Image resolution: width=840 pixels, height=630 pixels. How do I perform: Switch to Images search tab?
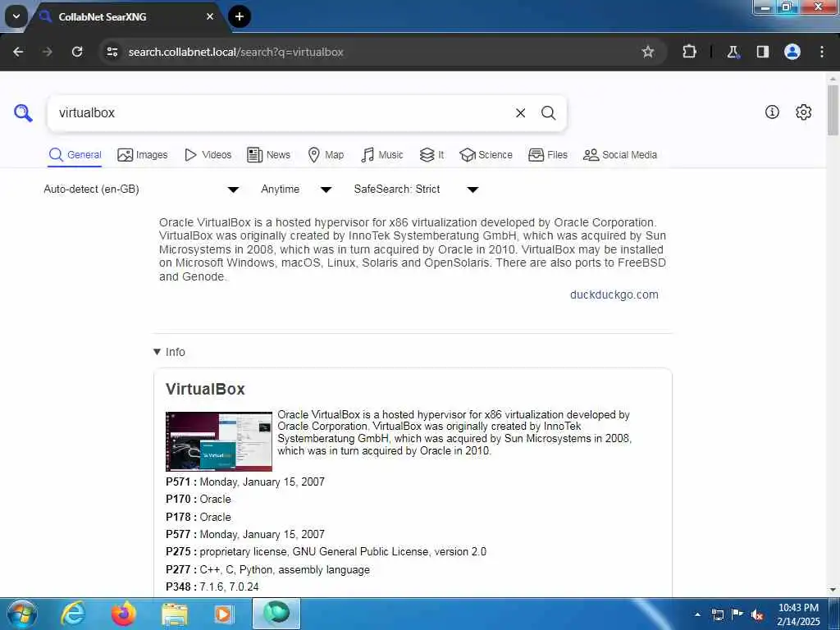(x=143, y=155)
